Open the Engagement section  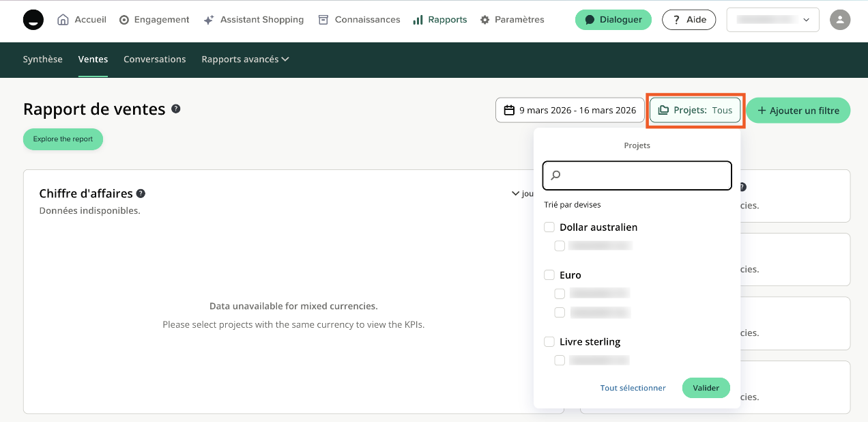[154, 20]
